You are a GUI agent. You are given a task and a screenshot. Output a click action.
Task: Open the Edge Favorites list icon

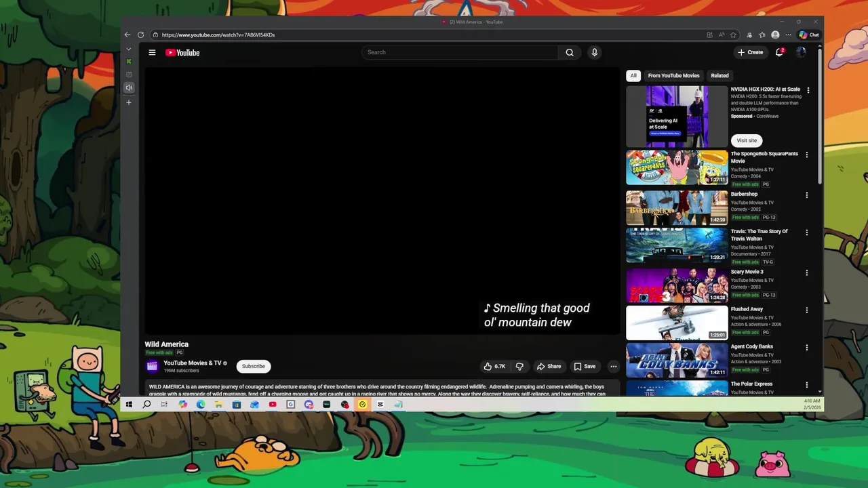(x=762, y=35)
